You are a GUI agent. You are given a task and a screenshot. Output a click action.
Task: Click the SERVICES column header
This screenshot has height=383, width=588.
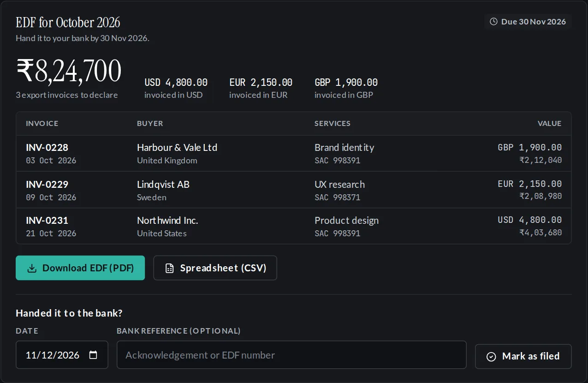(333, 124)
